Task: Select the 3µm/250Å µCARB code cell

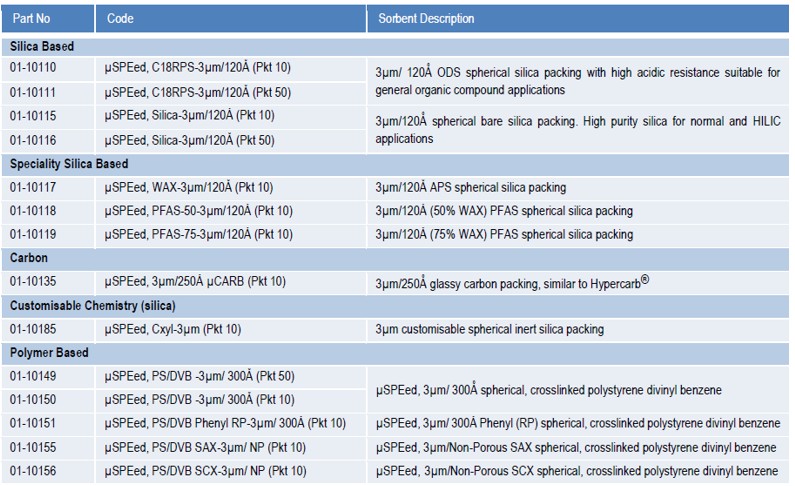Action: pos(195,282)
